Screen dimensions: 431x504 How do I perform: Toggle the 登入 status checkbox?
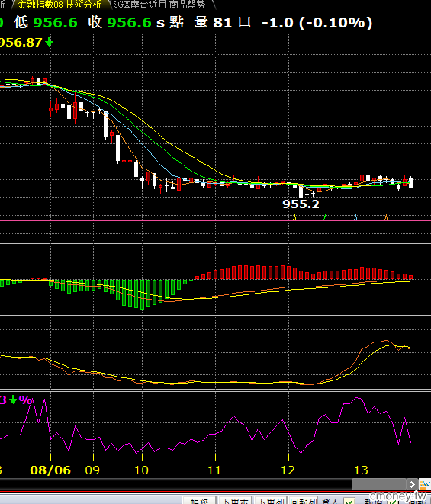pyautogui.click(x=348, y=501)
